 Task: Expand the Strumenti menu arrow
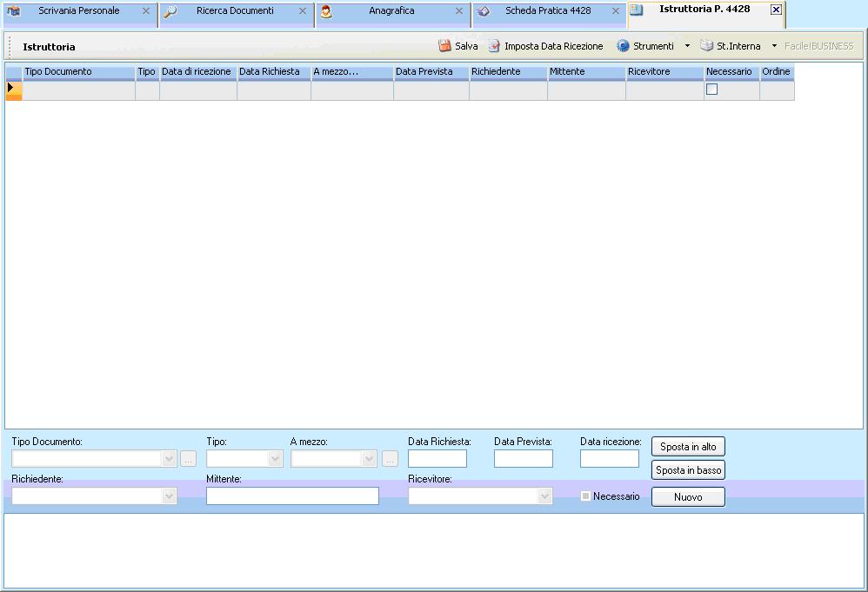[687, 46]
